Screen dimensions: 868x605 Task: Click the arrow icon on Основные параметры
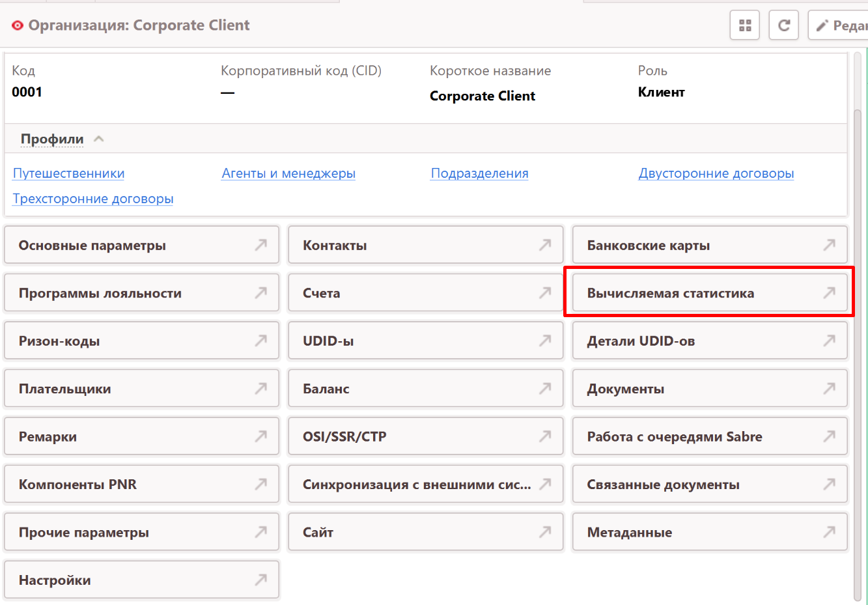pos(260,245)
